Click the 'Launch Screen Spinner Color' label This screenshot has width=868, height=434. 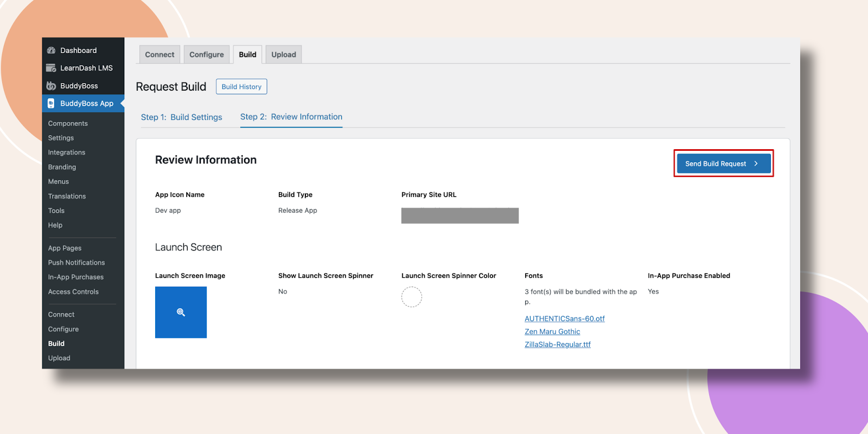449,276
